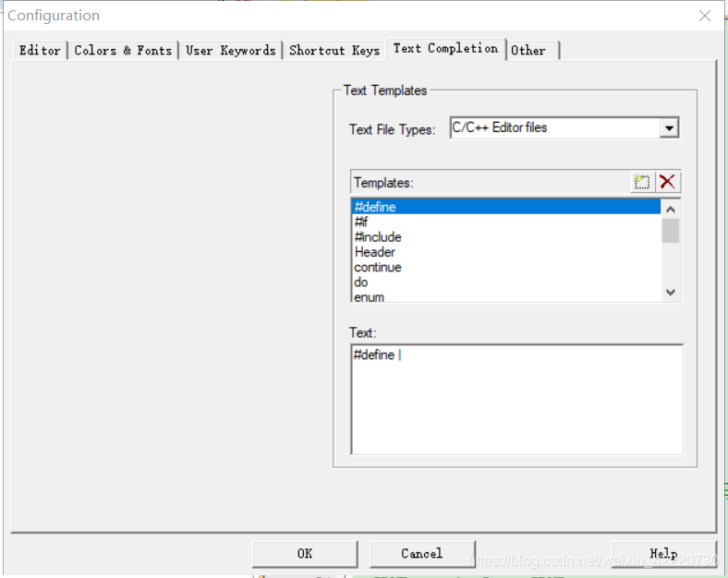The height and width of the screenshot is (578, 728).
Task: Switch to the Editor tab
Action: point(40,50)
